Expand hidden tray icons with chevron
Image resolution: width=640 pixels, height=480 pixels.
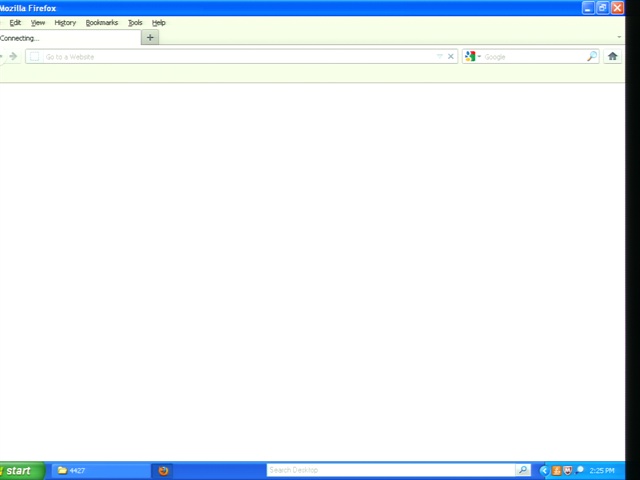click(x=544, y=471)
